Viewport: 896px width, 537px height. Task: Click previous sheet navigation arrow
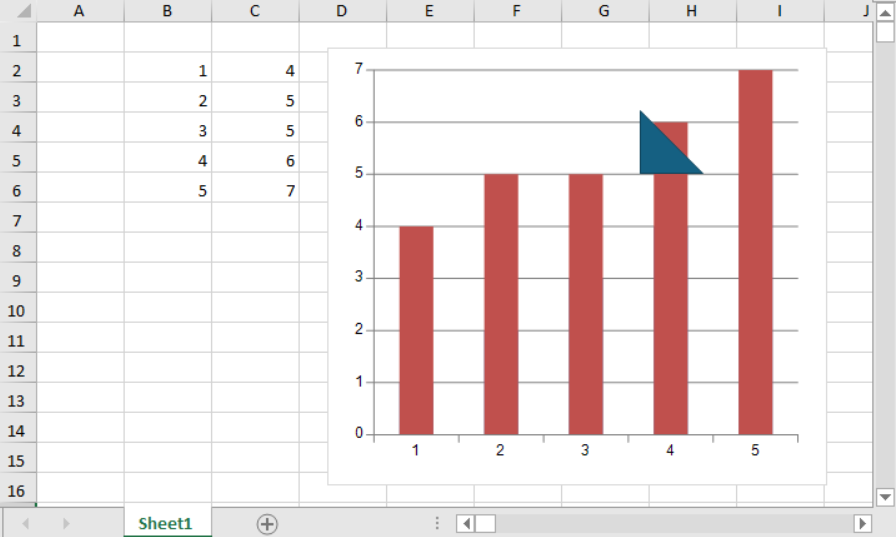click(26, 524)
